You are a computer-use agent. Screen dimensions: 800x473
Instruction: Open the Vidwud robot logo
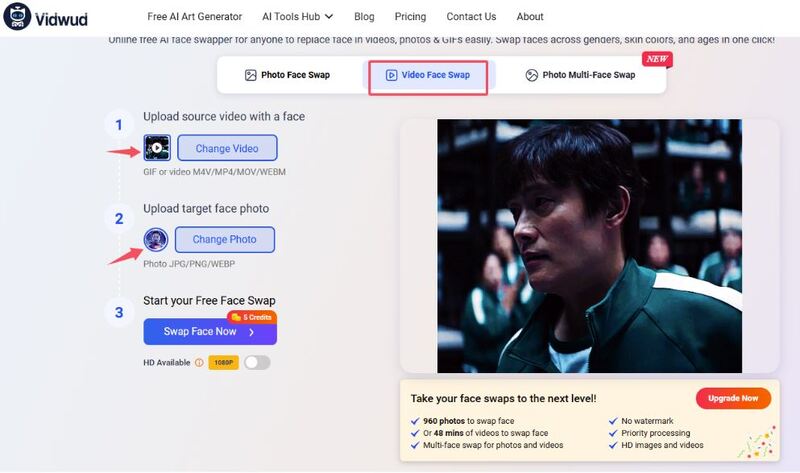tap(17, 16)
